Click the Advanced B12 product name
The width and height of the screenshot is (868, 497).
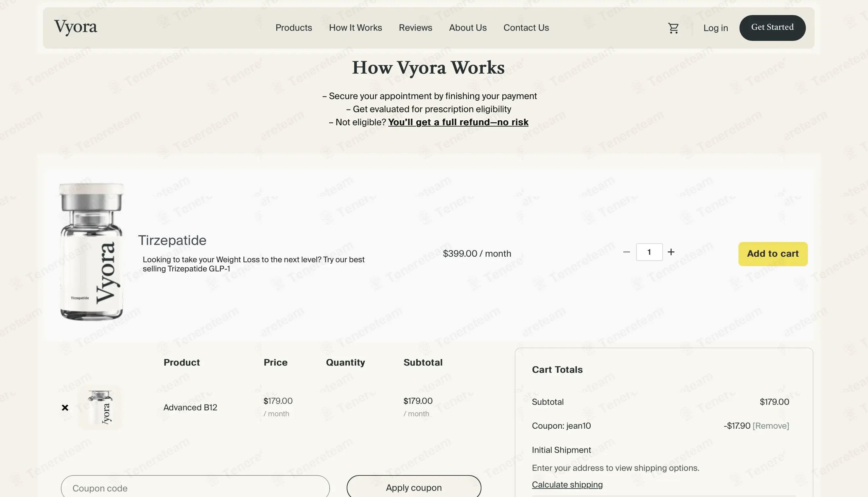pyautogui.click(x=190, y=407)
